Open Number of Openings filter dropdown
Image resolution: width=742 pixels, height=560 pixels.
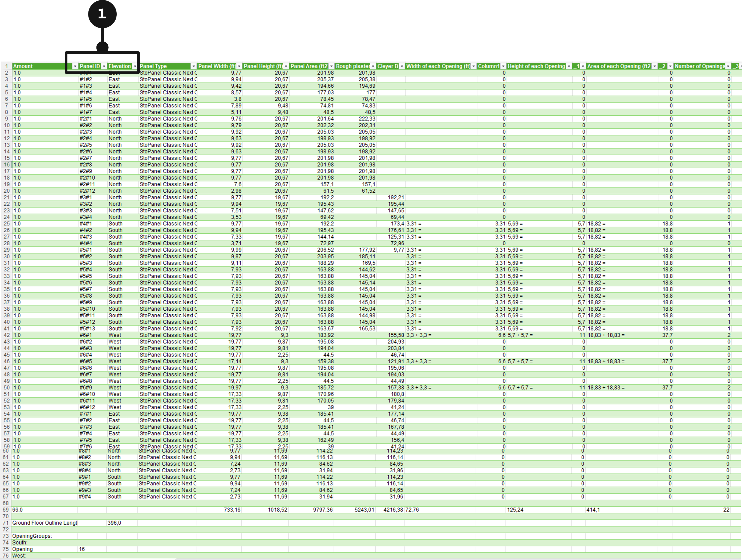728,66
